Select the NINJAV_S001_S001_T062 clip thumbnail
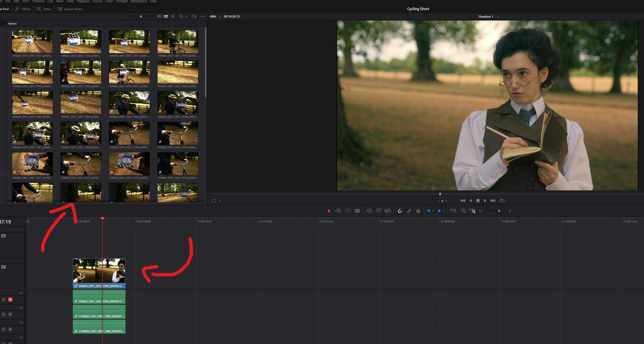The image size is (644, 344). 178,72
